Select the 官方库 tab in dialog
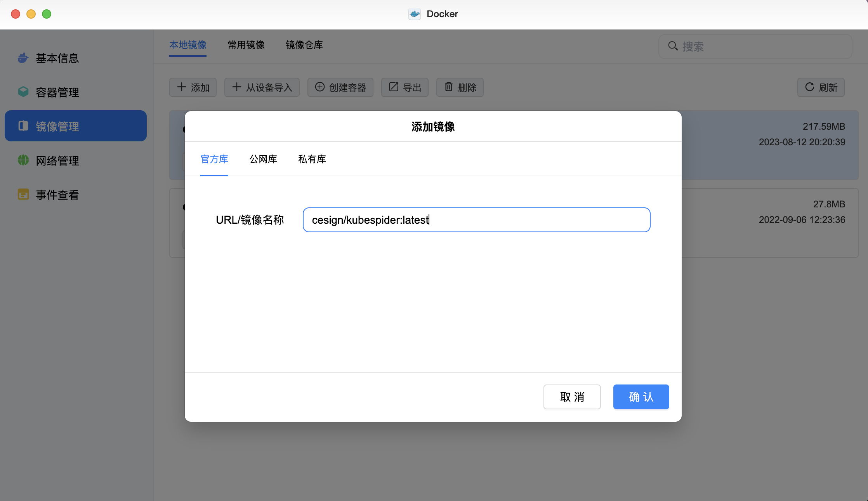 [x=214, y=159]
